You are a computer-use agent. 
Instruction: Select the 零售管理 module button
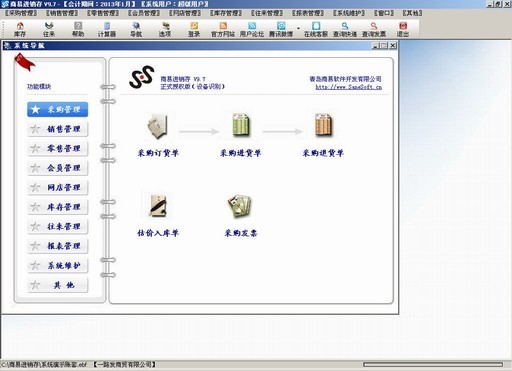58,148
